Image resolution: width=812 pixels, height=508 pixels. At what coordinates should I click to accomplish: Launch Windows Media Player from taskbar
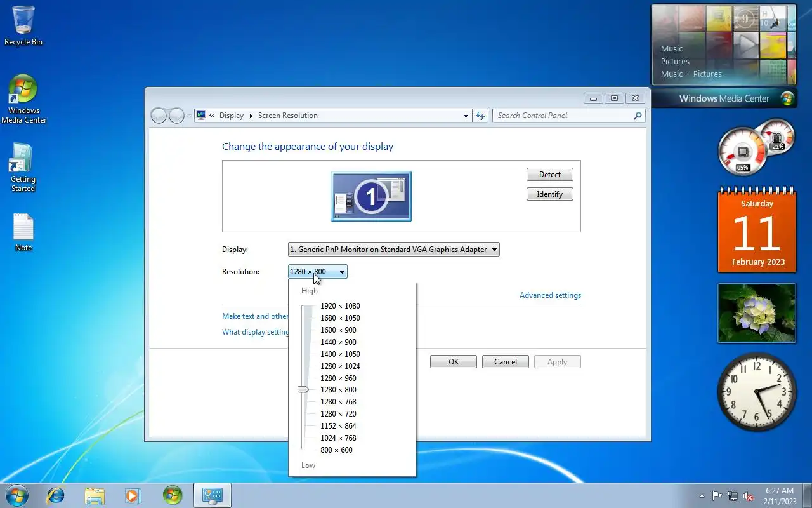[x=133, y=495]
